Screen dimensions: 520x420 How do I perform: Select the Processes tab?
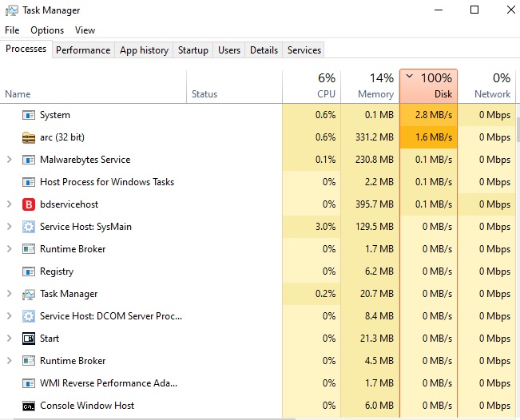26,49
